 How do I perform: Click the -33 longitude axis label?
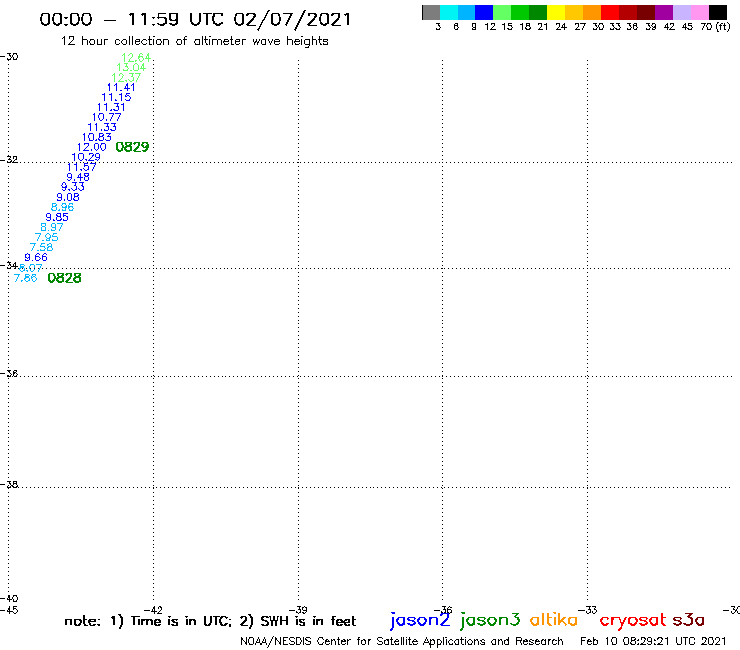588,610
